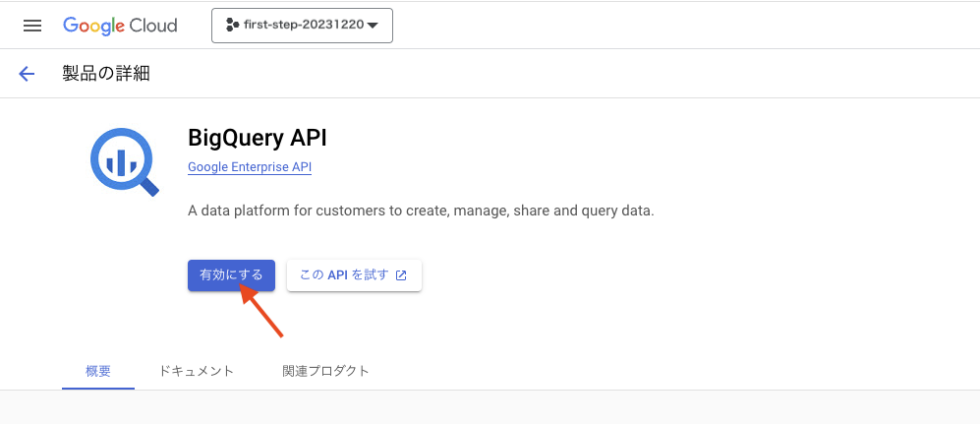This screenshot has height=424, width=980.
Task: Click the この API を試す button
Action: coord(354,275)
